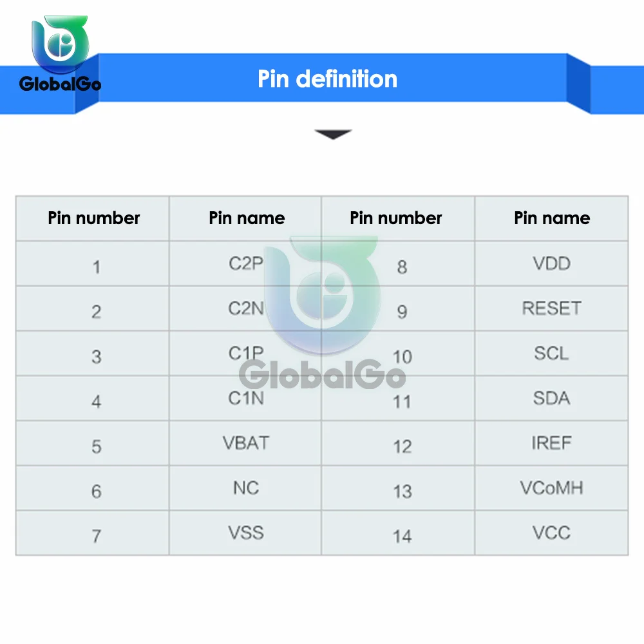Image resolution: width=644 pixels, height=644 pixels.
Task: Click the Pin definition banner title
Action: tap(327, 79)
